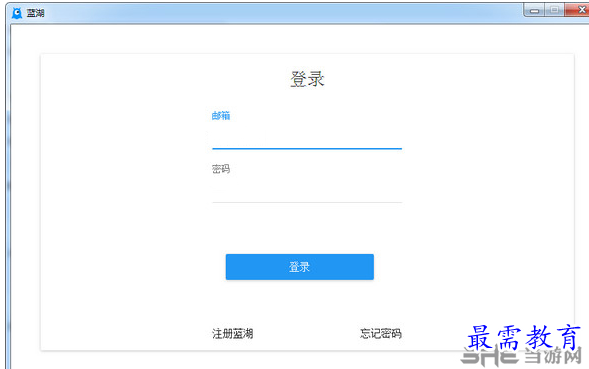Minimize the 蓝湖 window
This screenshot has height=369, width=589.
(x=534, y=10)
